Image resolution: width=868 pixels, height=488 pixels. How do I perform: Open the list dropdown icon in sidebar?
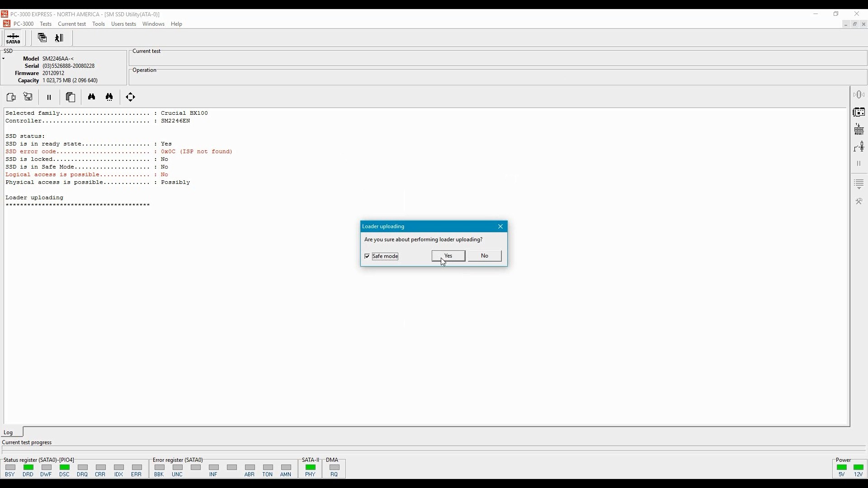859,184
